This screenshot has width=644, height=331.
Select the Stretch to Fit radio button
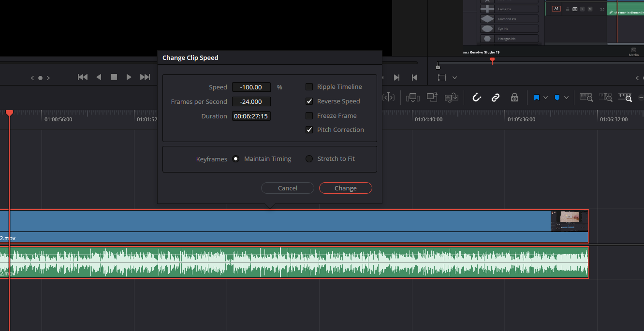click(309, 159)
